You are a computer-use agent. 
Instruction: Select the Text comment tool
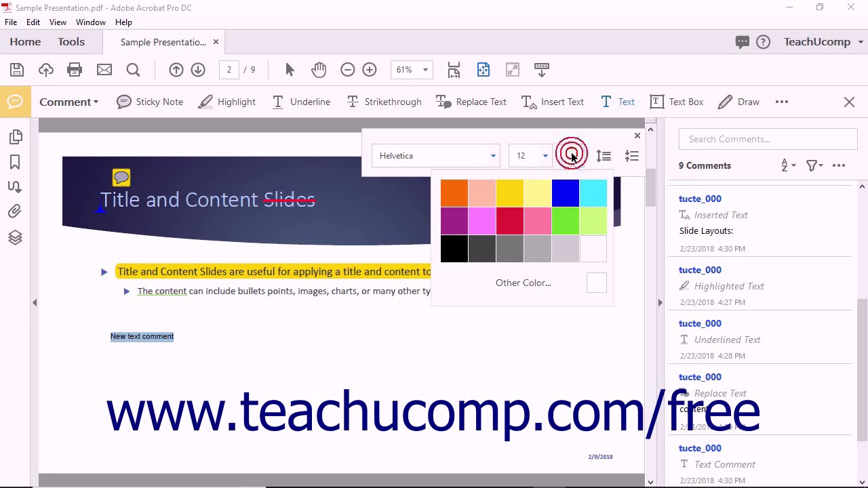618,102
